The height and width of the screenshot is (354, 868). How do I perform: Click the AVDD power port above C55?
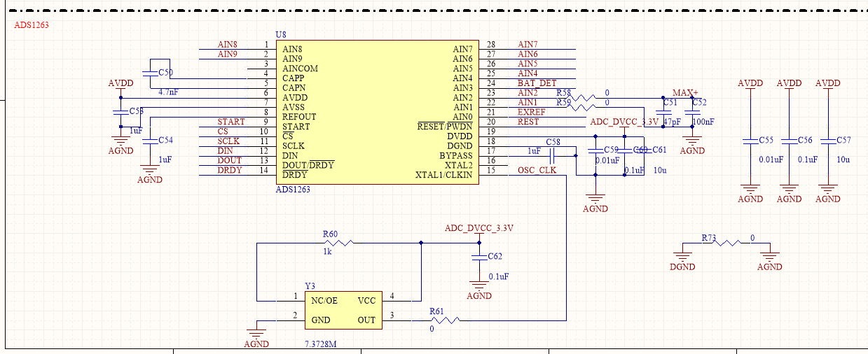coord(750,84)
